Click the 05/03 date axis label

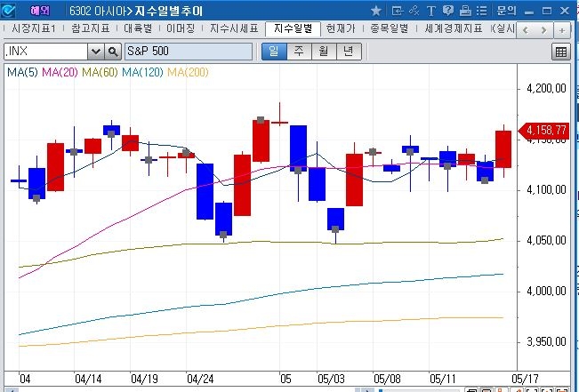331,379
